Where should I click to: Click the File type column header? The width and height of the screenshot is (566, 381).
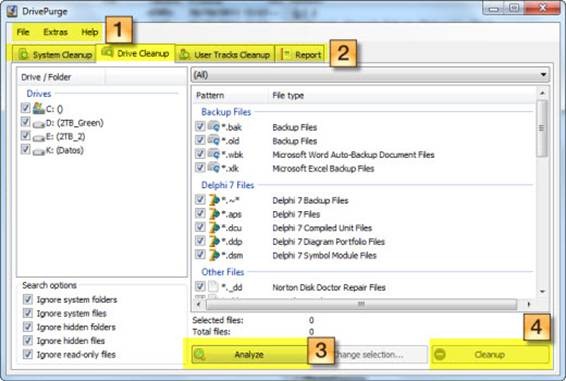(288, 95)
